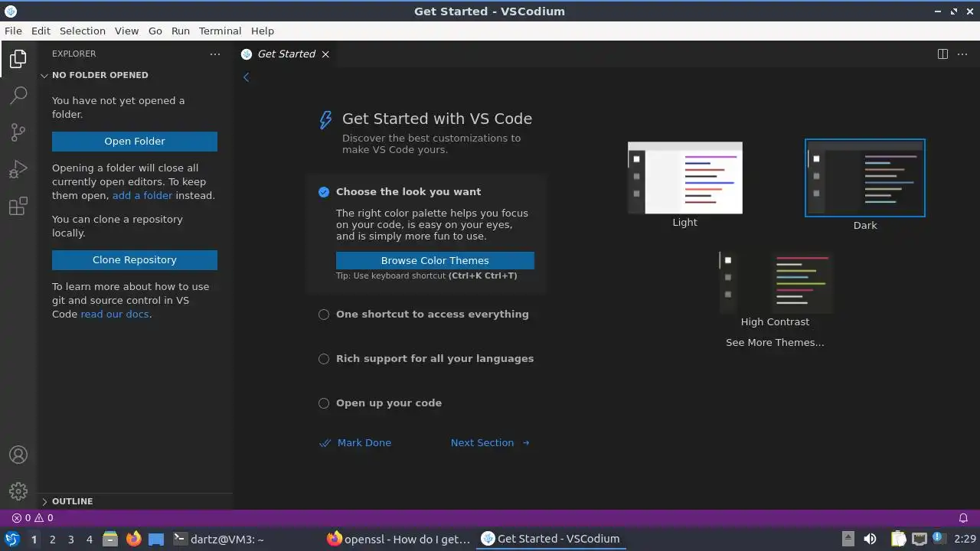This screenshot has height=551, width=980.
Task: Open the View menu
Action: pyautogui.click(x=127, y=31)
